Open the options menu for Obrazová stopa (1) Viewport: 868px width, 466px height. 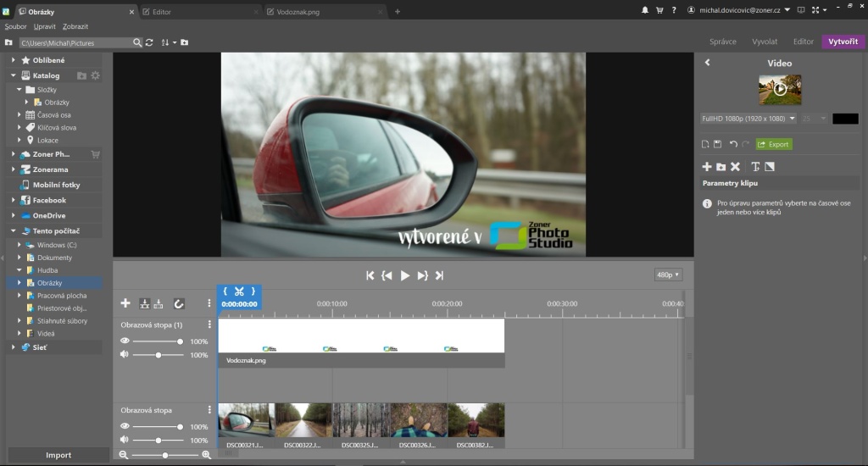pyautogui.click(x=209, y=325)
